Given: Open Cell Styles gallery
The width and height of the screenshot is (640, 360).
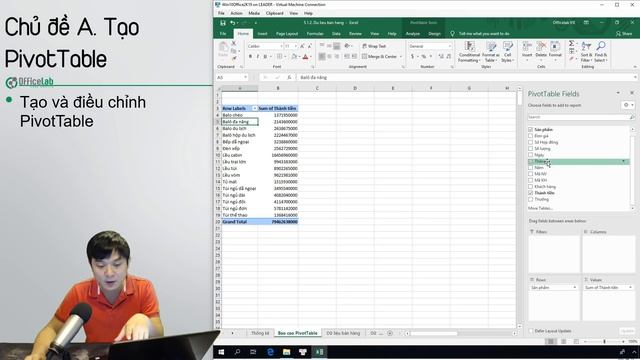Looking at the screenshot, I should [x=507, y=52].
